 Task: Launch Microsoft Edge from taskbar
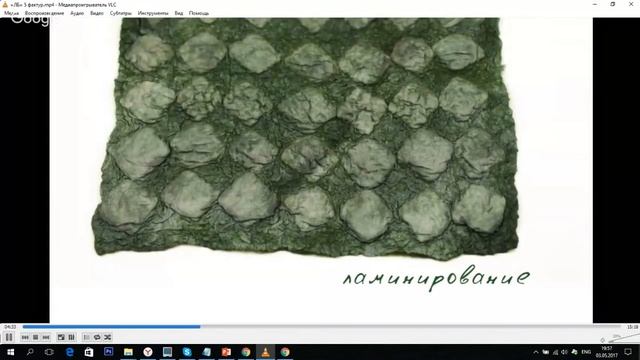click(x=69, y=352)
